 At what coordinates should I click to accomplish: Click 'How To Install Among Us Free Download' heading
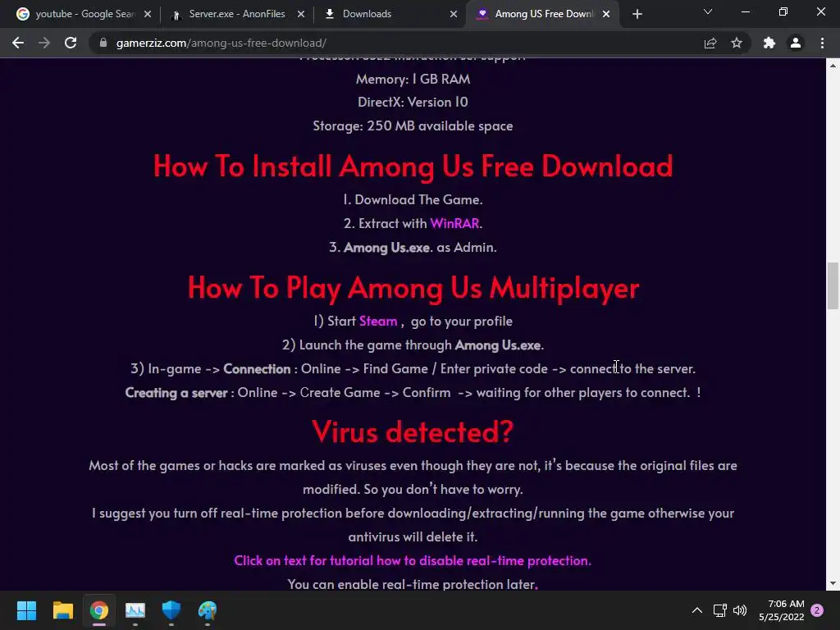coord(413,166)
